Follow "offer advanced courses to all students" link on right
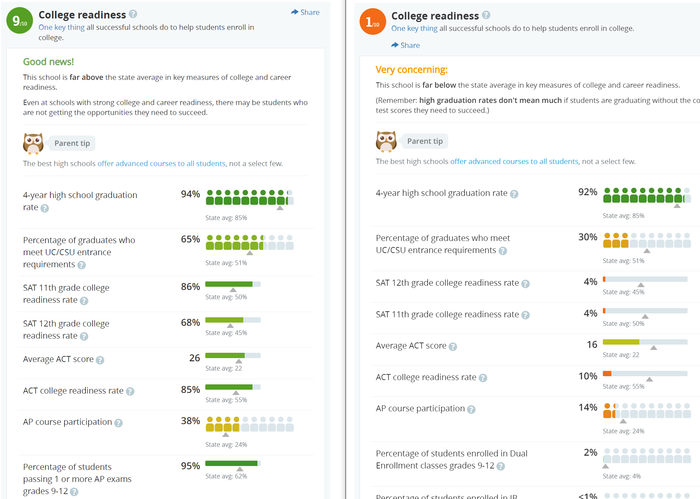The height and width of the screenshot is (499, 700). (x=514, y=161)
